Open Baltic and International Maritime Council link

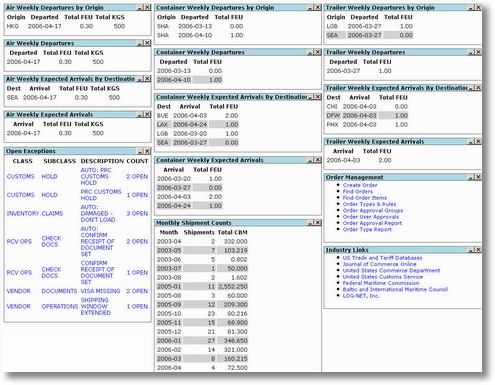coord(395,289)
